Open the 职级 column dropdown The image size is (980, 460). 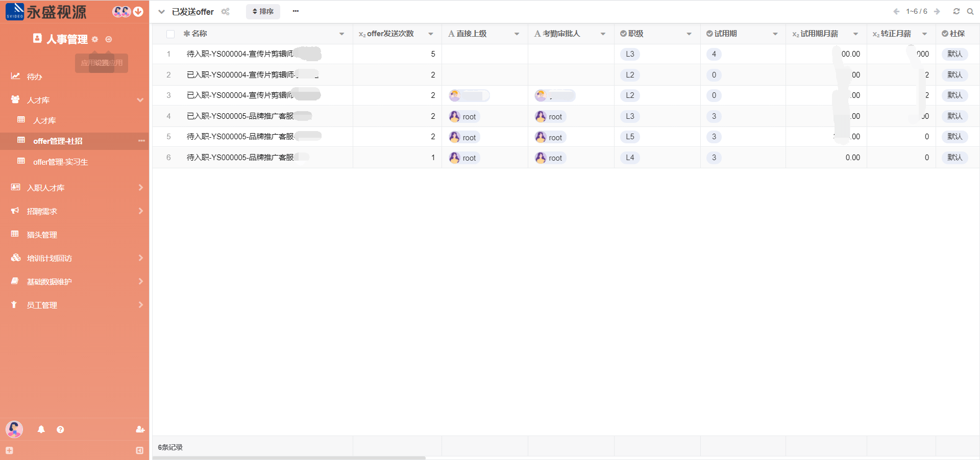689,34
